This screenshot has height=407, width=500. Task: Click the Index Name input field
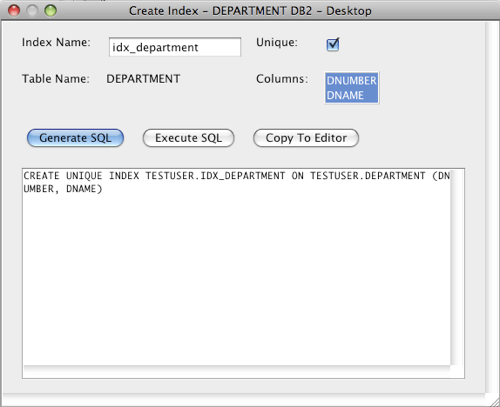[175, 47]
